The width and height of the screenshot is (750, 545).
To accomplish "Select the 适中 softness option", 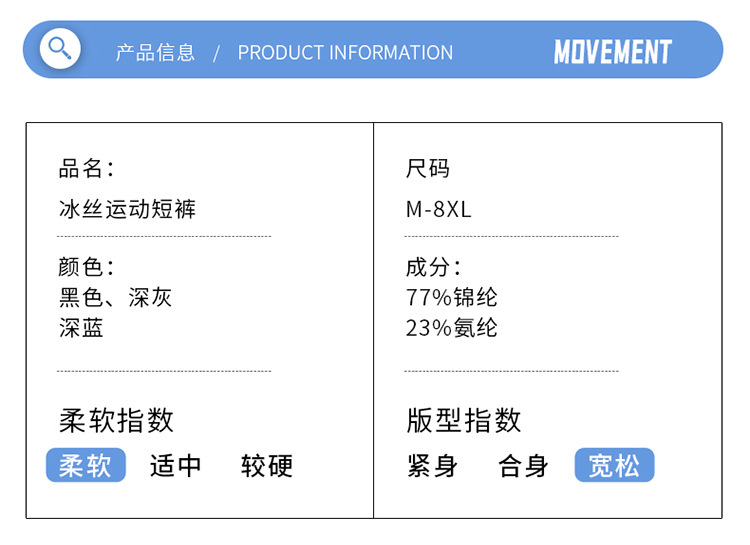I will coord(176,465).
